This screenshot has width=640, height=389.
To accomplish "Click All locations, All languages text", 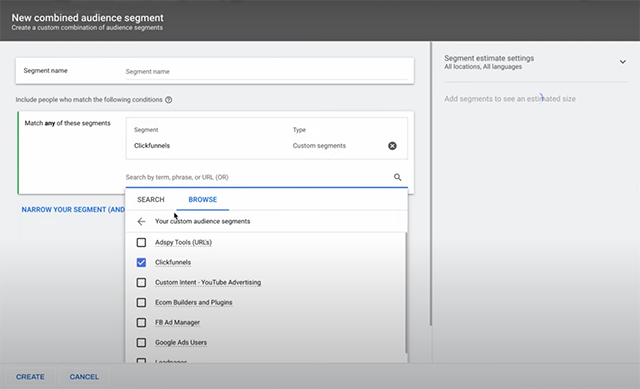I will point(483,67).
